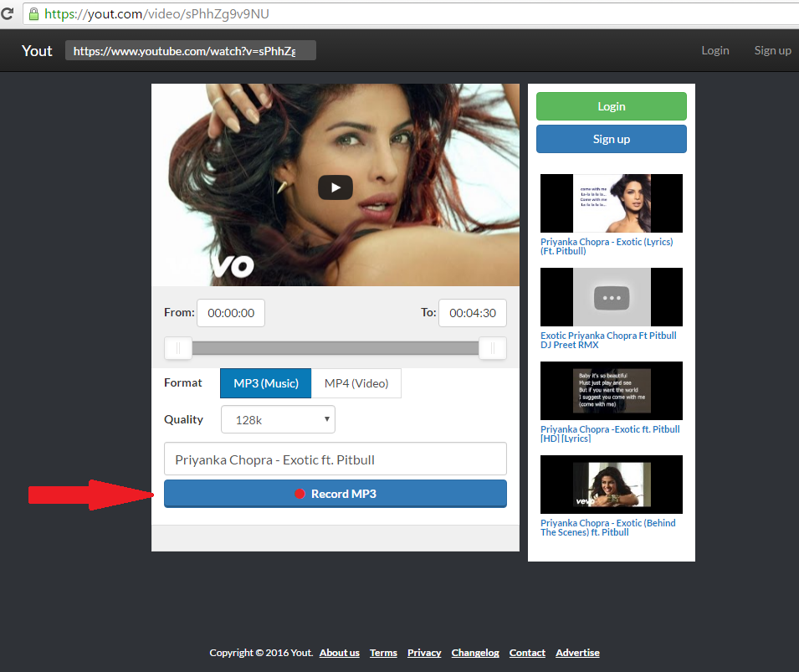799x672 pixels.
Task: Click the right end trim slider handle
Action: 493,347
